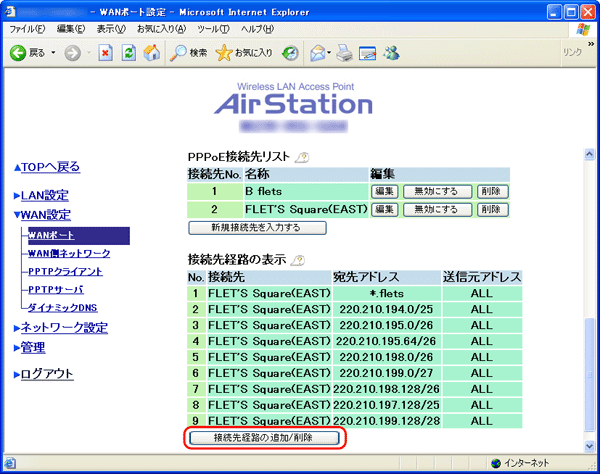Click destination address 220.210.197.128/25
Screen dimensions: 600x474
386,405
